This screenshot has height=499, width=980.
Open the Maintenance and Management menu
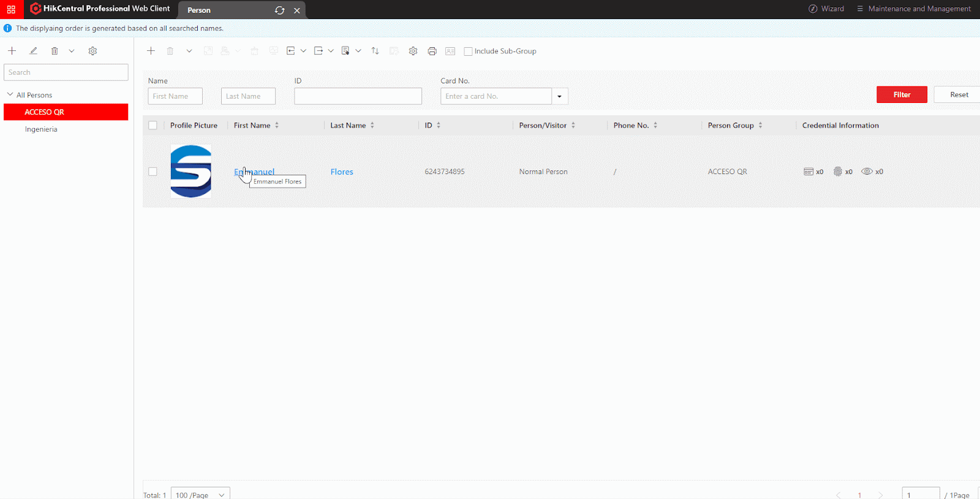[x=913, y=9]
